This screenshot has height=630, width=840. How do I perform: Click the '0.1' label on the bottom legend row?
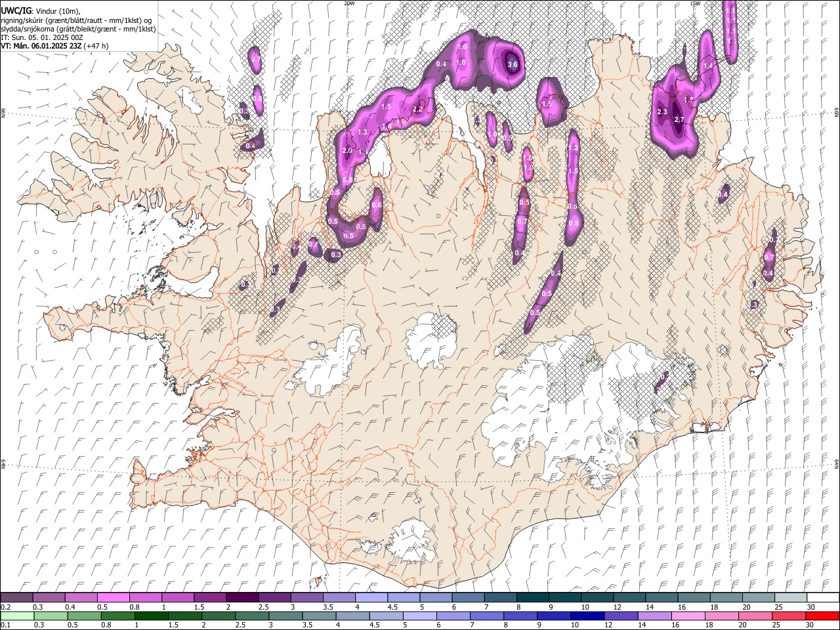(x=5, y=625)
